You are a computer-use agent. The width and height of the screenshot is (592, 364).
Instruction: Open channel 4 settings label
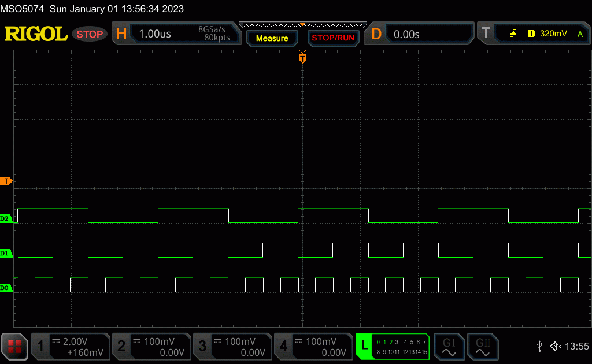[x=313, y=347]
